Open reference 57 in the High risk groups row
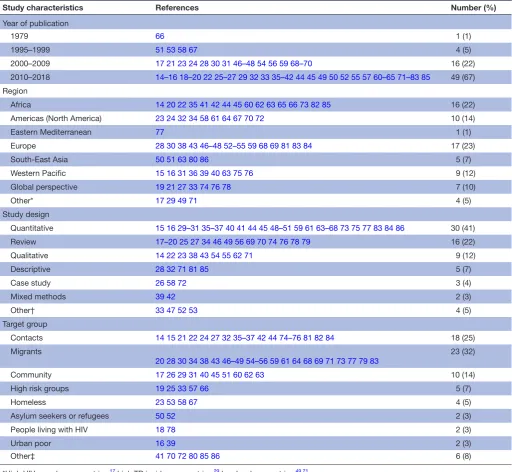This screenshot has height=472, width=512. coord(193,389)
